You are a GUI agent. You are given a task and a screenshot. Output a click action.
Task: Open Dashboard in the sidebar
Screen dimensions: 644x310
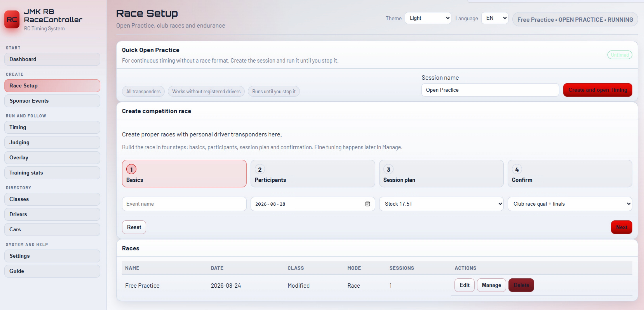click(52, 59)
